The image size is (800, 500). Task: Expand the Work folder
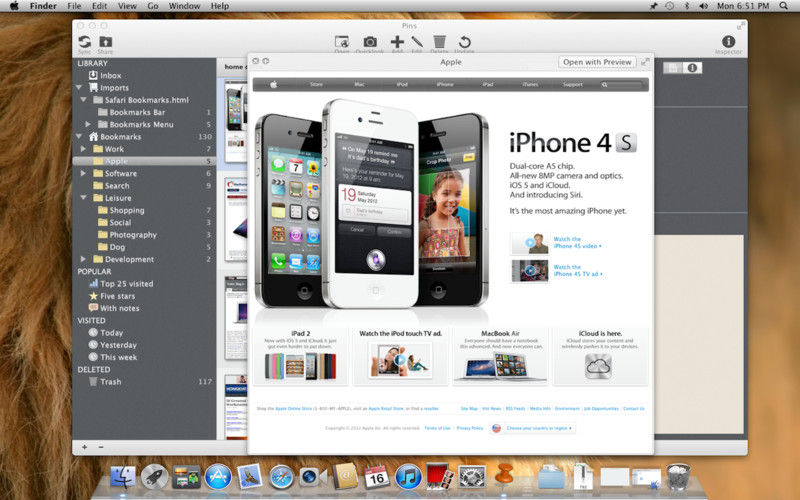(x=83, y=149)
